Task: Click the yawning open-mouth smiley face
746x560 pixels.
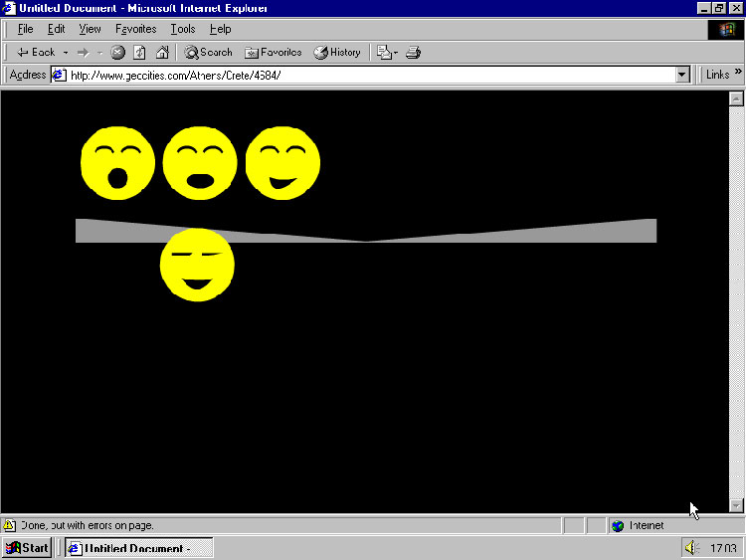Action: coord(117,163)
